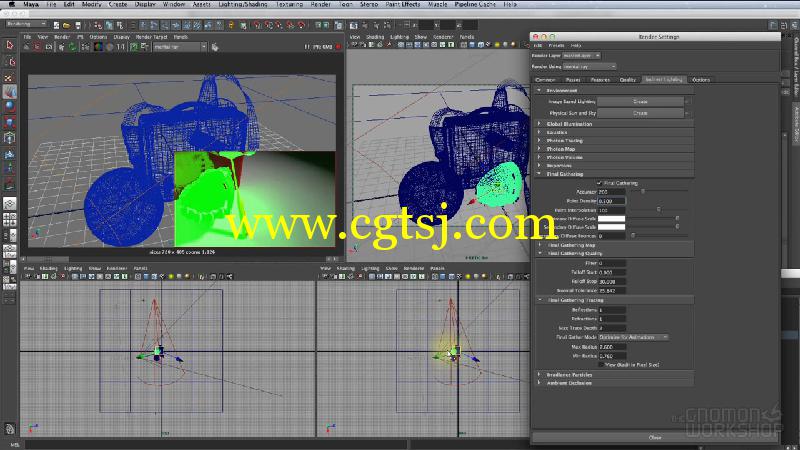Collapse the Final Gathering Tracing section
The height and width of the screenshot is (450, 800).
pos(540,300)
